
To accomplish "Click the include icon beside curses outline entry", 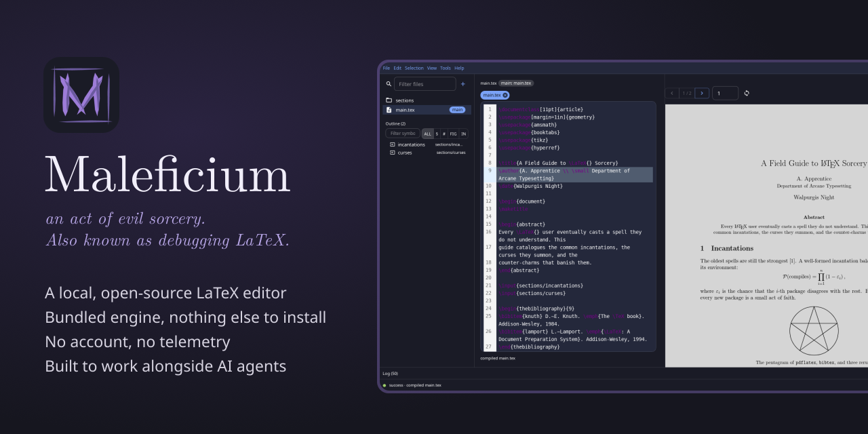I will (x=392, y=153).
